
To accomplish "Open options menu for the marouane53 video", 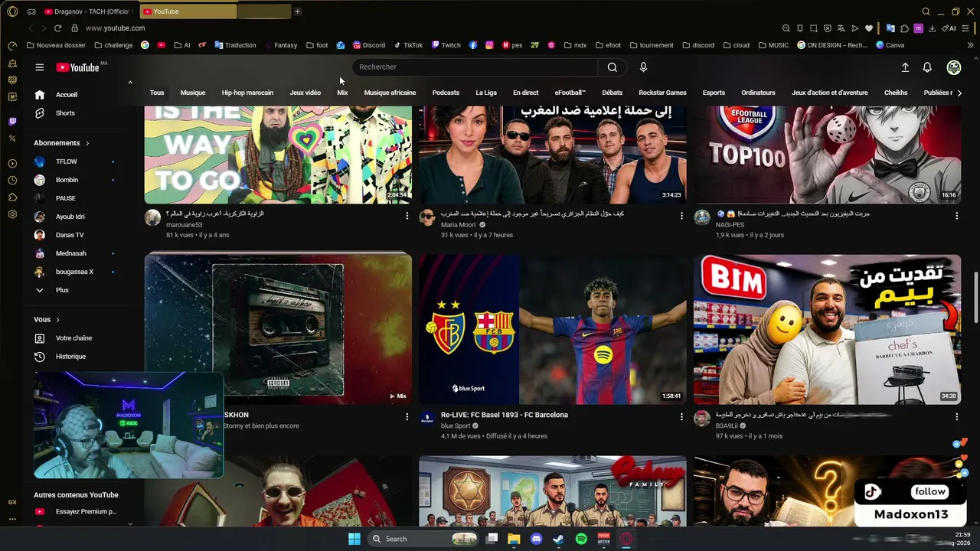I will pyautogui.click(x=407, y=216).
